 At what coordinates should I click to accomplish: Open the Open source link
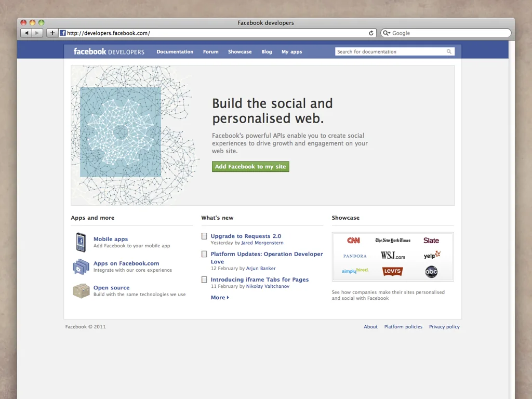coord(111,288)
